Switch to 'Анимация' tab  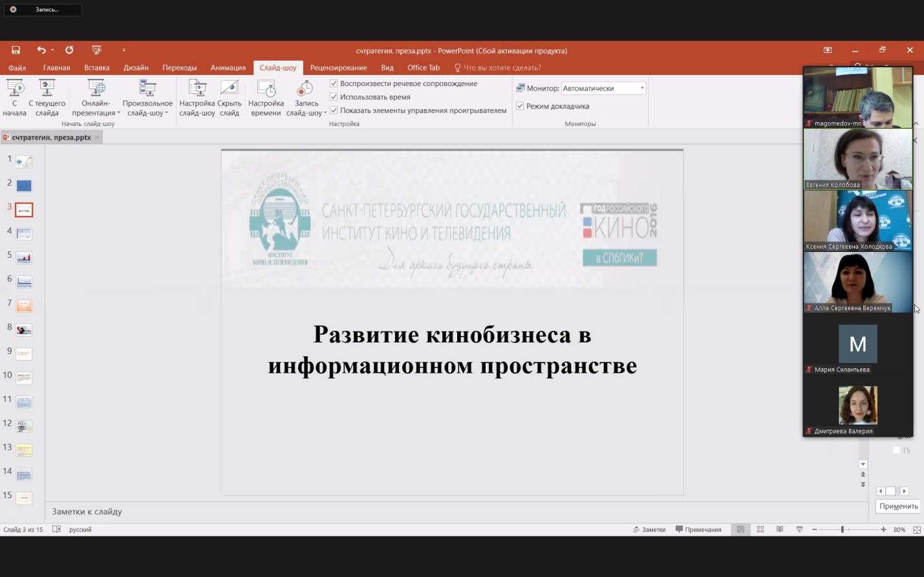click(228, 68)
